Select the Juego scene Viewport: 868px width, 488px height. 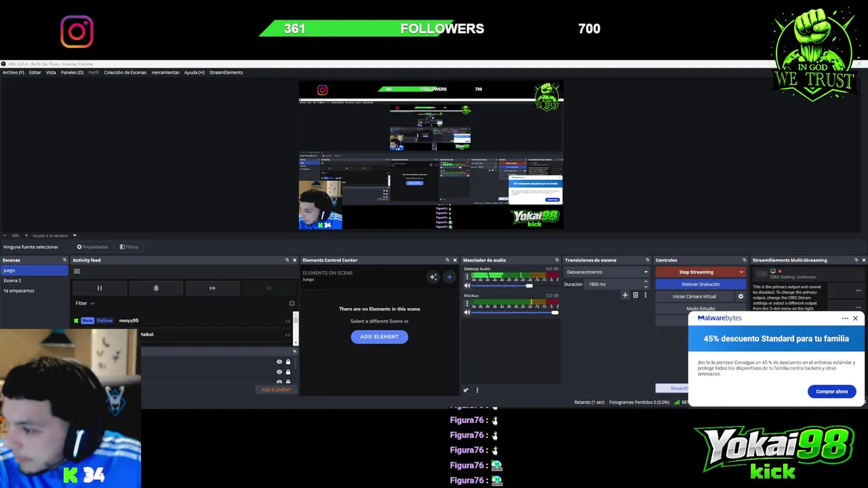coord(34,270)
